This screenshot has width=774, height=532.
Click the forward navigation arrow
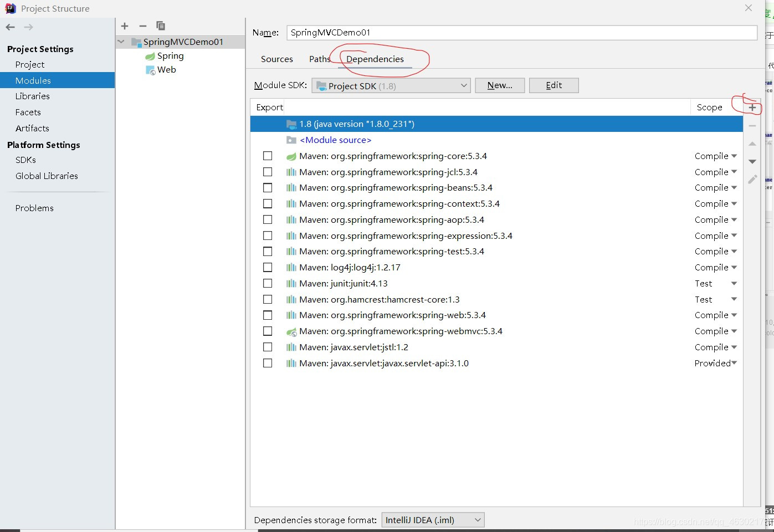pyautogui.click(x=29, y=27)
